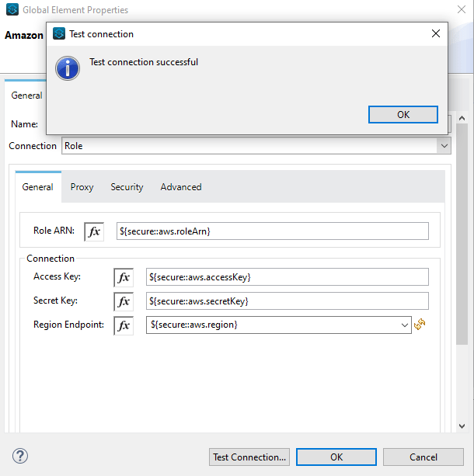Toggle the fx expression button for Access Key

(124, 277)
